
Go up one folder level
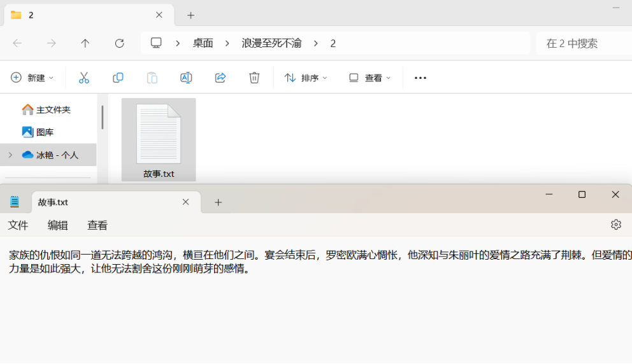(85, 43)
